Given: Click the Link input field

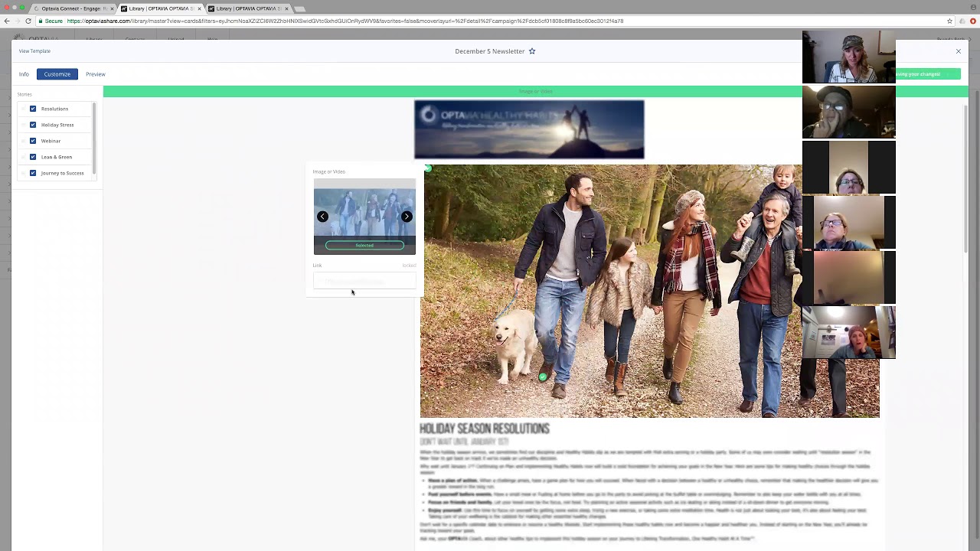Looking at the screenshot, I should [364, 282].
